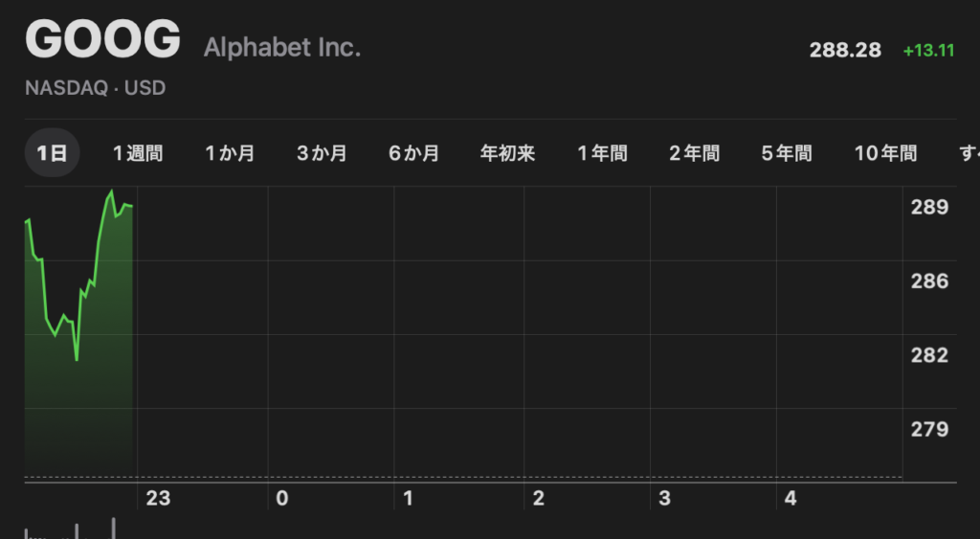Click the 289 price axis label

[x=930, y=208]
